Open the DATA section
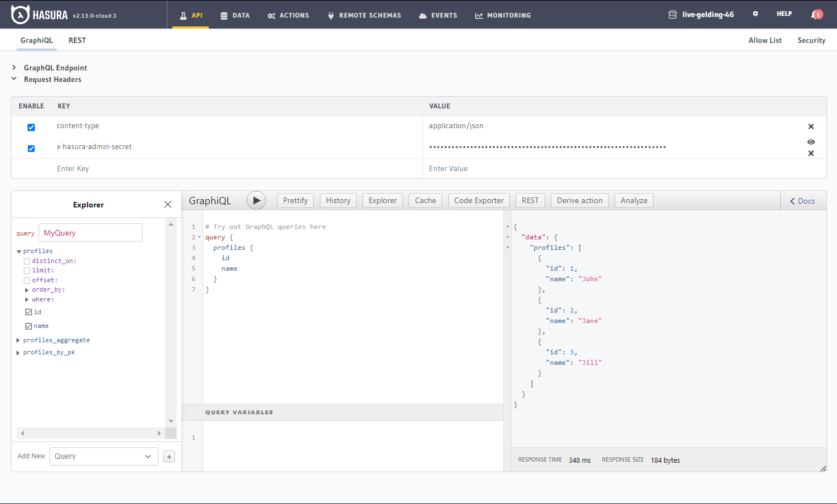 coord(235,15)
